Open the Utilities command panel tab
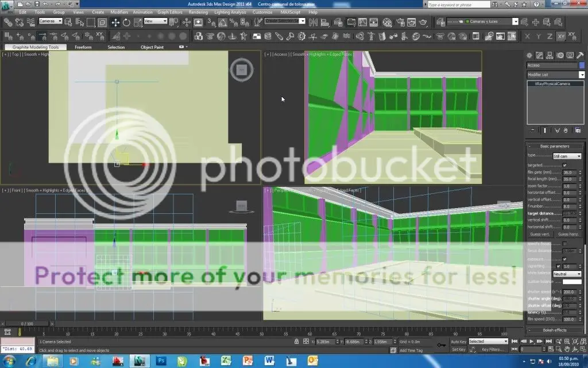This screenshot has width=588, height=368. point(580,55)
